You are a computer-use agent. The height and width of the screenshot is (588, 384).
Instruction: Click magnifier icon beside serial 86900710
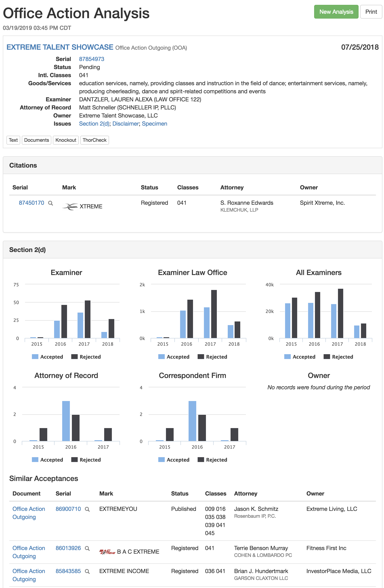coord(87,509)
